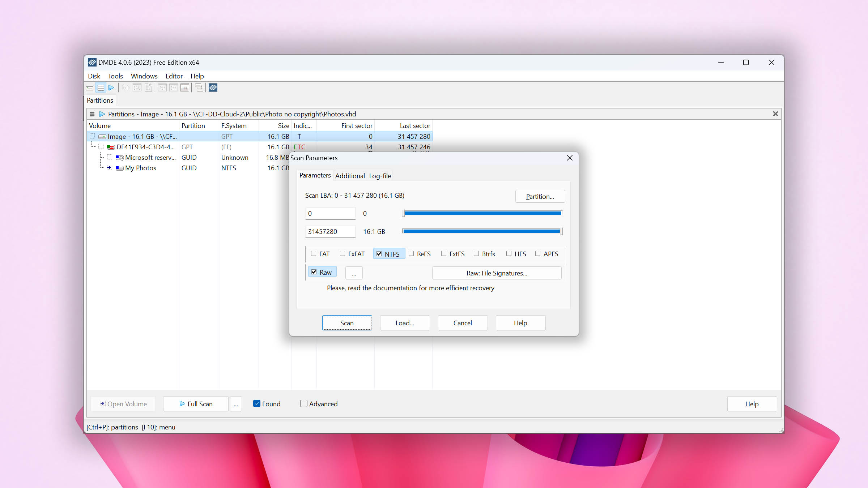Click the DMDE logo toolbar icon
This screenshot has width=868, height=488.
[x=213, y=88]
